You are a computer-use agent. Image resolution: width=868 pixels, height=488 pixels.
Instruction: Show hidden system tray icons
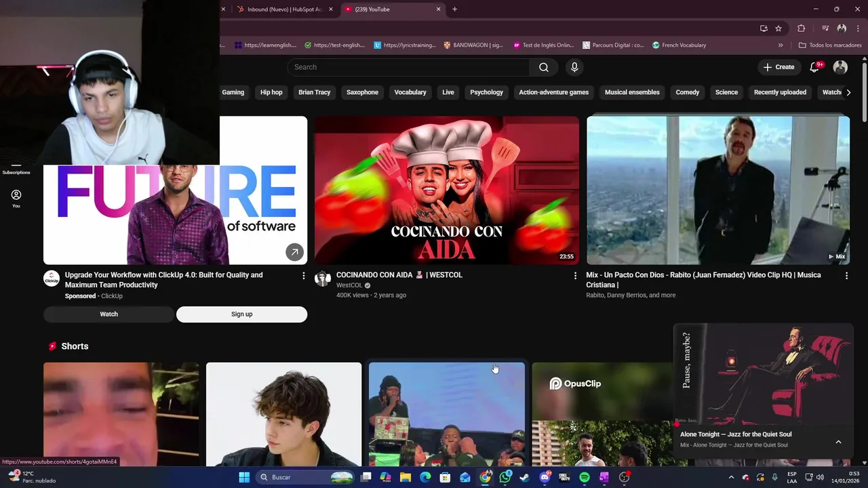[x=731, y=477]
